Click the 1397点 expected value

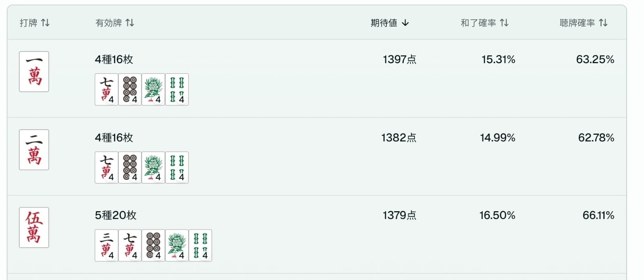pos(399,60)
